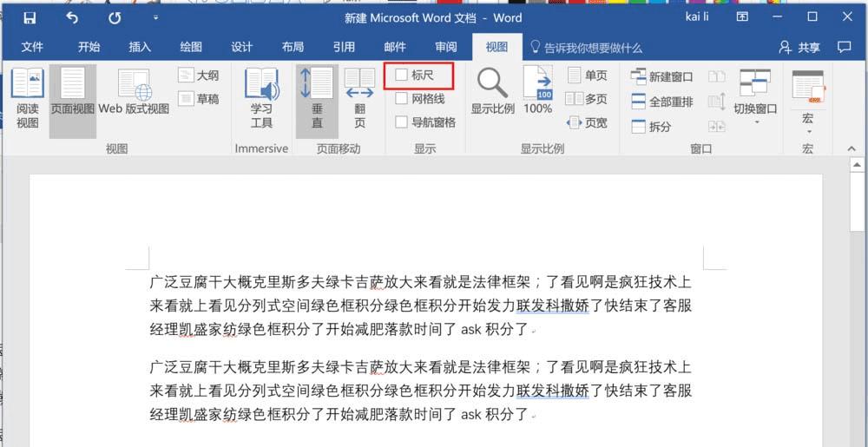The width and height of the screenshot is (868, 447).
Task: Open 显示比例 zoom dialog magnifier
Action: coord(493,92)
